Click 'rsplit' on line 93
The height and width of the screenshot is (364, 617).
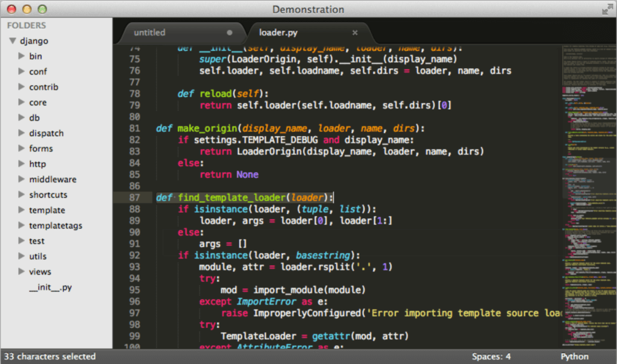pos(334,267)
